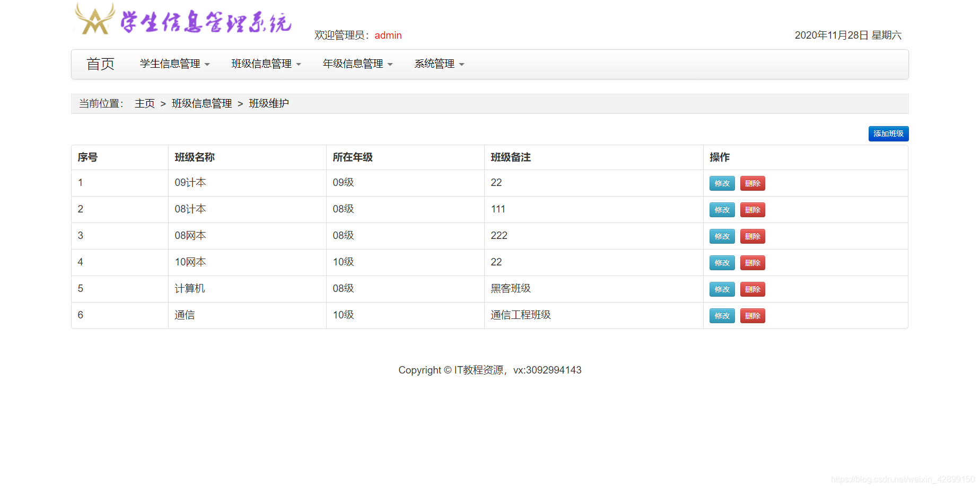
Task: Edit the 08网本 class row
Action: [722, 236]
